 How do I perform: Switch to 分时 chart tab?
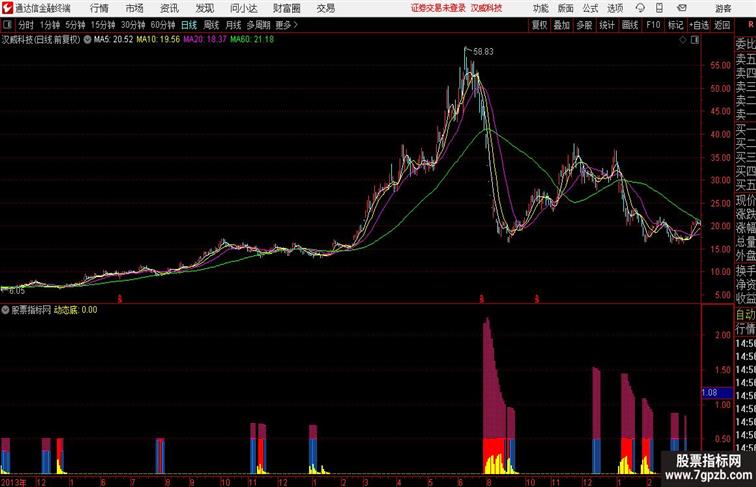point(26,25)
